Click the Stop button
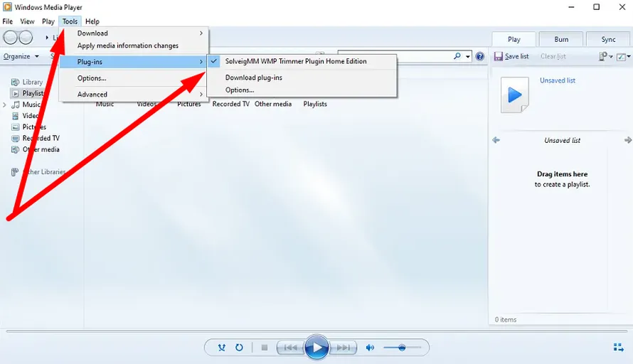The width and height of the screenshot is (633, 364). click(265, 348)
